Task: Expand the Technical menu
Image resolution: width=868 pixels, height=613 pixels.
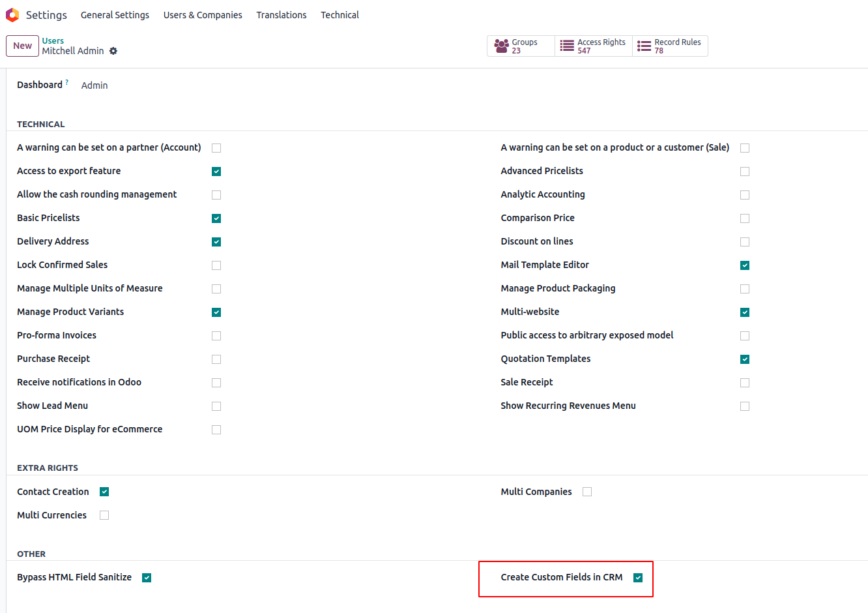Action: [x=340, y=15]
